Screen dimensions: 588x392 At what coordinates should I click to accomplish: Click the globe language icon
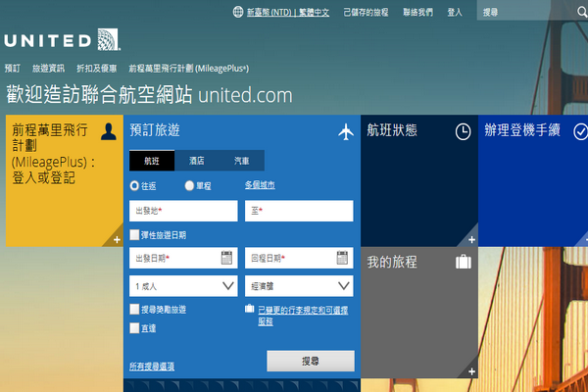238,12
